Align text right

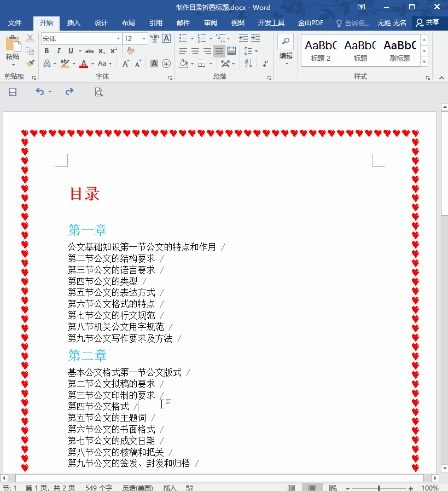pyautogui.click(x=207, y=51)
